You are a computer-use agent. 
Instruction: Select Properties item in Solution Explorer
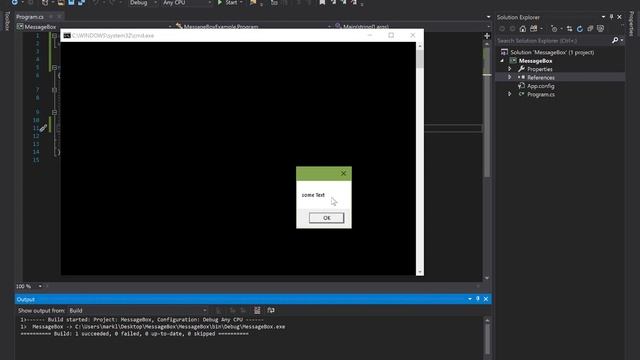click(x=539, y=69)
